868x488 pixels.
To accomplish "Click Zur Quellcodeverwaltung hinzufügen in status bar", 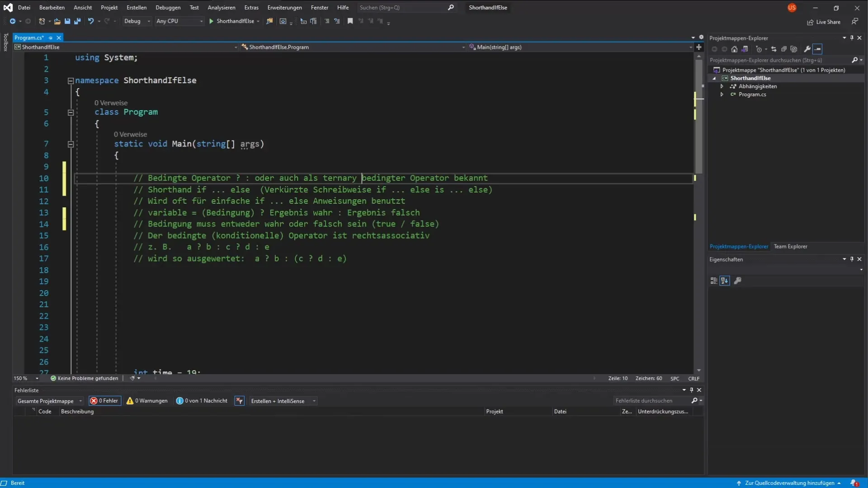I will click(x=789, y=483).
